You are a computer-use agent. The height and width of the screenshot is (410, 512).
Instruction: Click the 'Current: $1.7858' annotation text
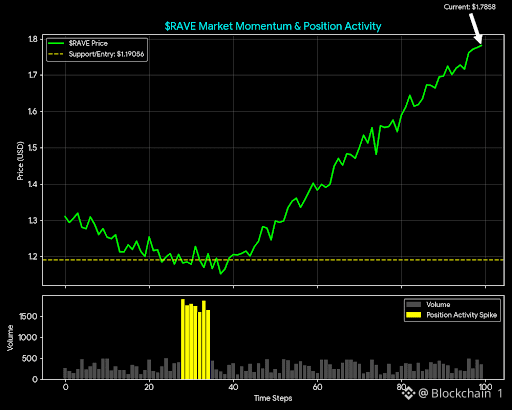(470, 7)
